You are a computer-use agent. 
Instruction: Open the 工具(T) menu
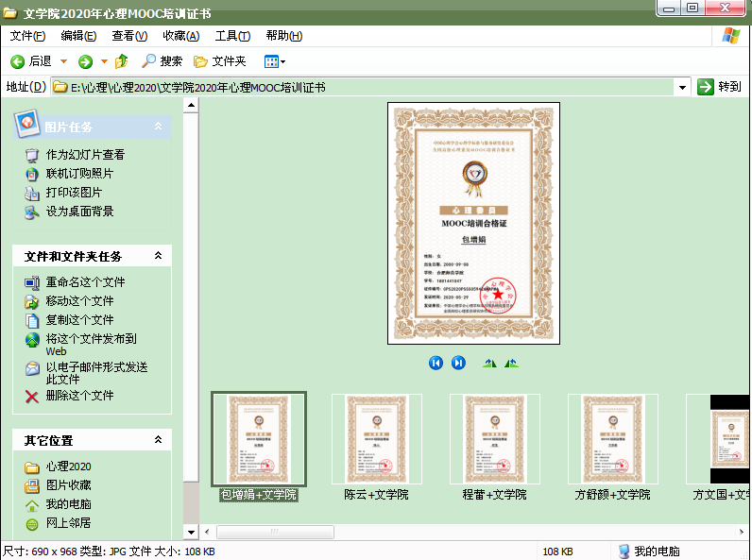(x=232, y=36)
